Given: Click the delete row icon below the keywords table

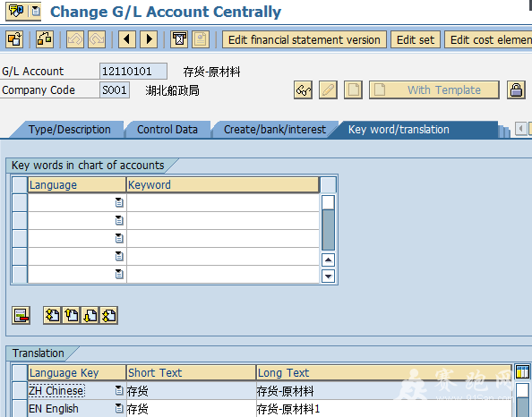Looking at the screenshot, I should pyautogui.click(x=21, y=316).
